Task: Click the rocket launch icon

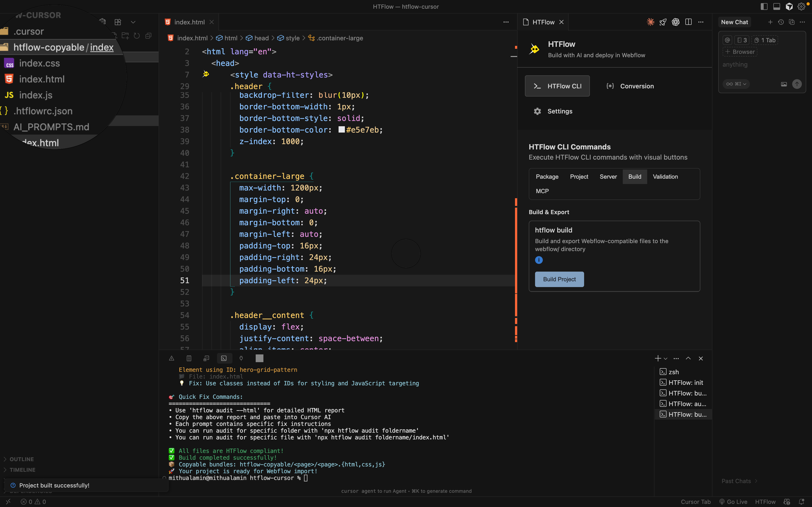Action: click(663, 22)
